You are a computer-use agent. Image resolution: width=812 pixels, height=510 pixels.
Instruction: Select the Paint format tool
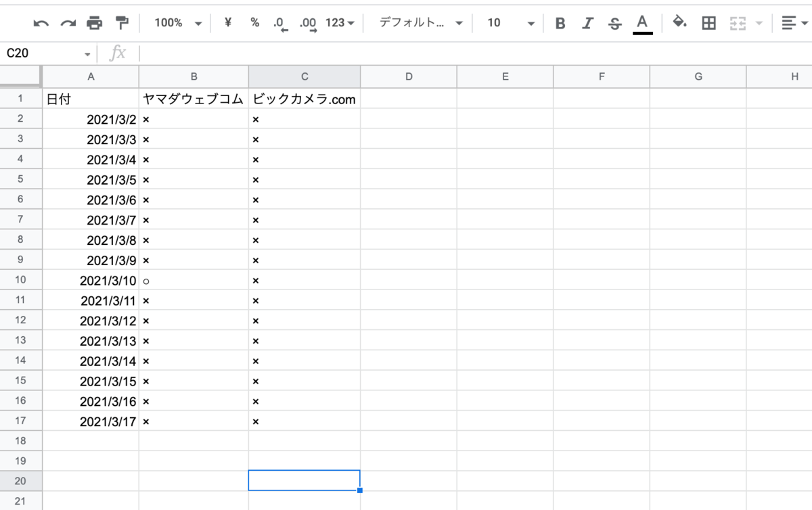tap(122, 22)
